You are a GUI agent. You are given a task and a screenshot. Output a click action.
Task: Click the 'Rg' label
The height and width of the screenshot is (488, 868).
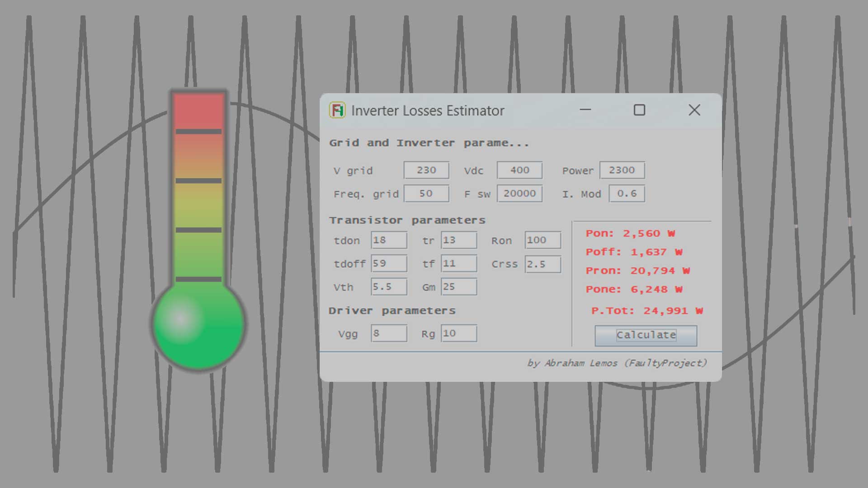(x=428, y=334)
